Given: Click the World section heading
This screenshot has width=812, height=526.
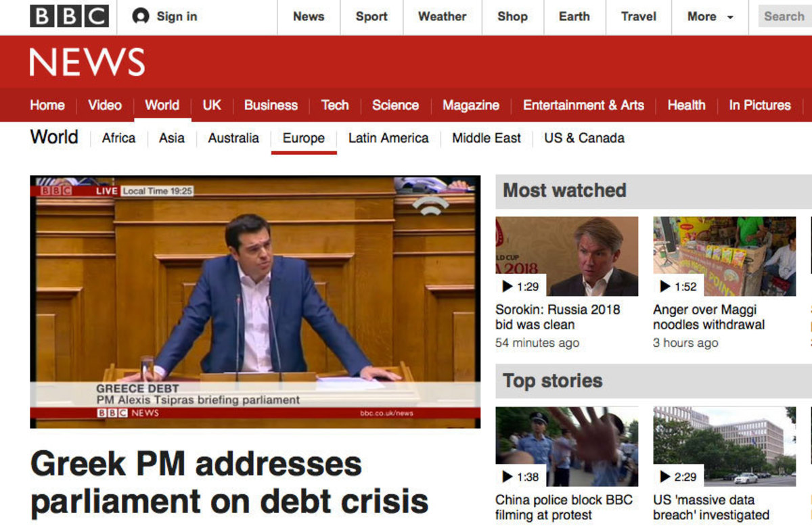Looking at the screenshot, I should [x=54, y=137].
